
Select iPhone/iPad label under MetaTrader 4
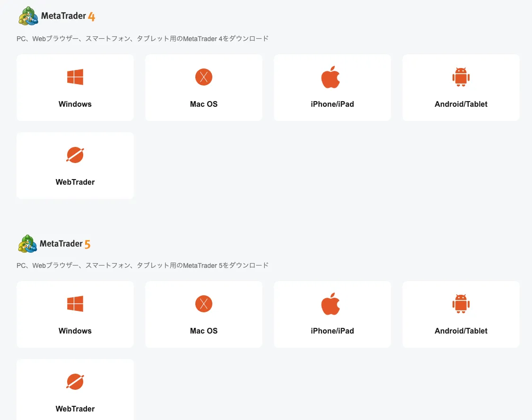pos(332,104)
